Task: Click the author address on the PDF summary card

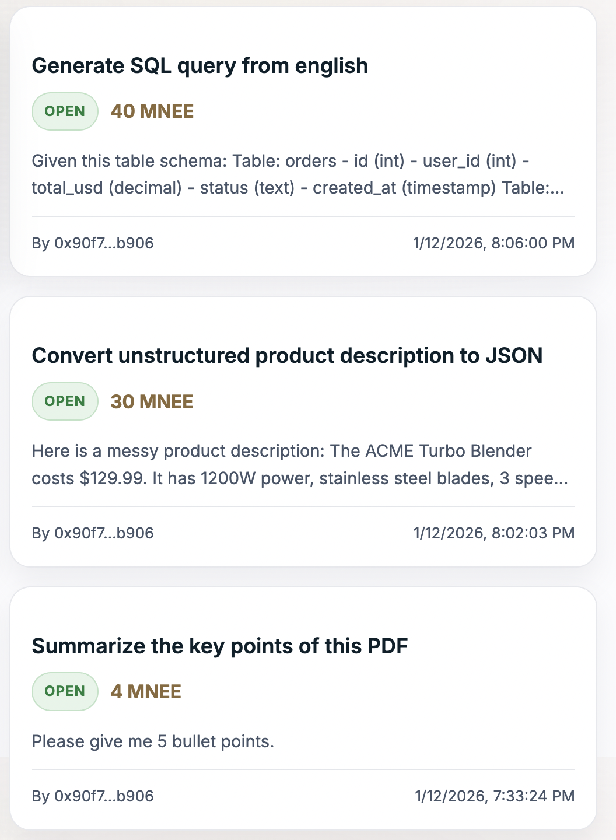Action: point(93,796)
